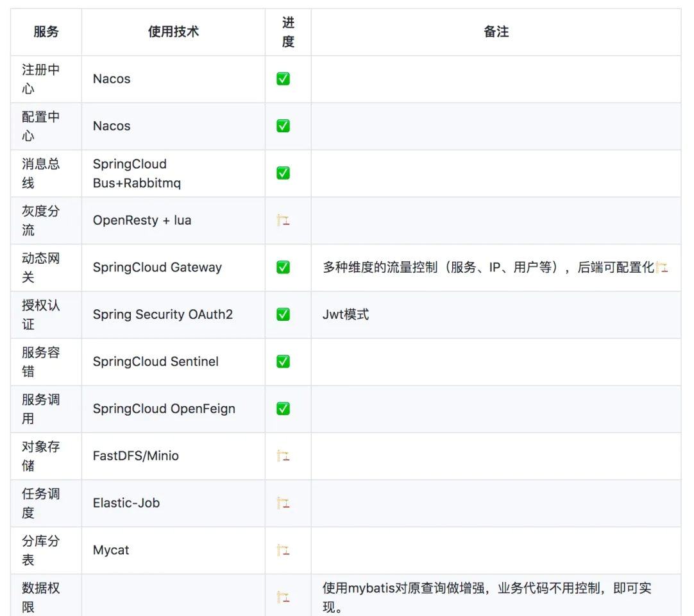Click the 对象存储 service cell
Screen dimensions: 694x616
46,456
